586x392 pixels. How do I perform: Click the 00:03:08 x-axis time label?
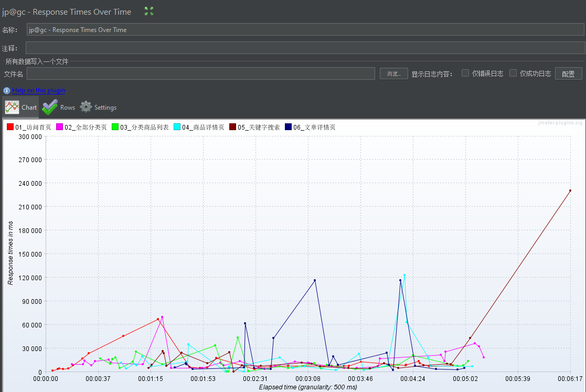point(308,378)
